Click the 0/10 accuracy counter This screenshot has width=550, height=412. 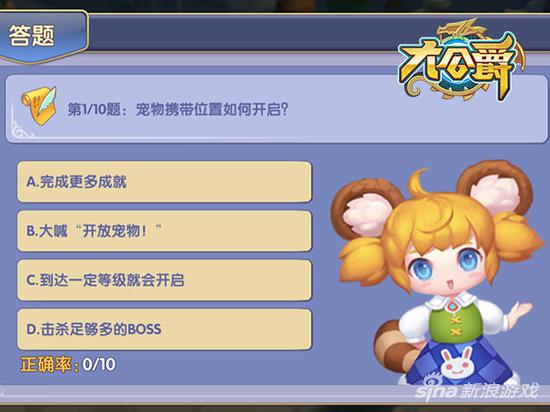[x=99, y=365]
